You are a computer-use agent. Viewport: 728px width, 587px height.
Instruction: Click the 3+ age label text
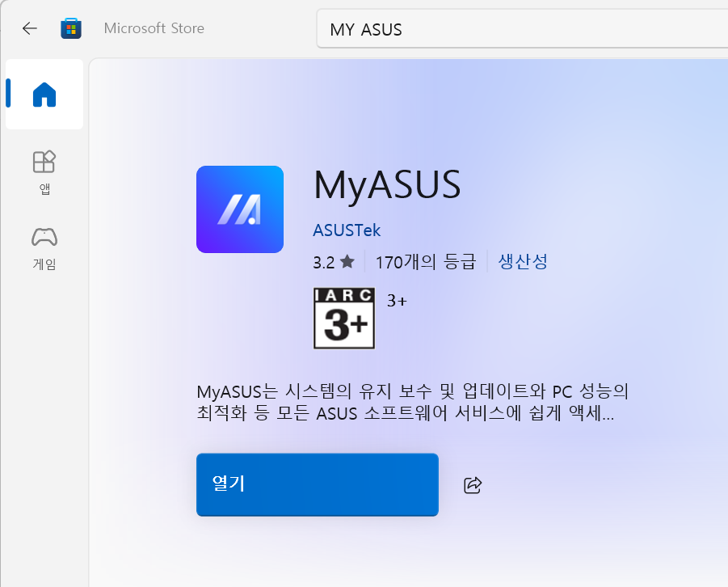point(397,301)
